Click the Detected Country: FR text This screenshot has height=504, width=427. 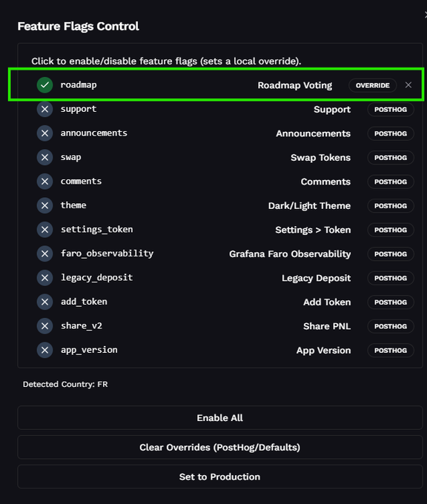(65, 385)
